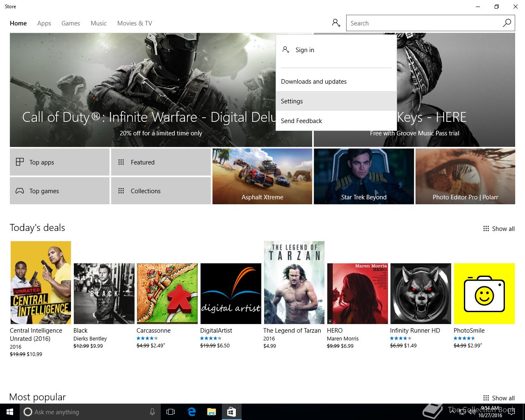Screen dimensions: 525x420
Task: Open Action Center notification icon
Action: pos(511,412)
